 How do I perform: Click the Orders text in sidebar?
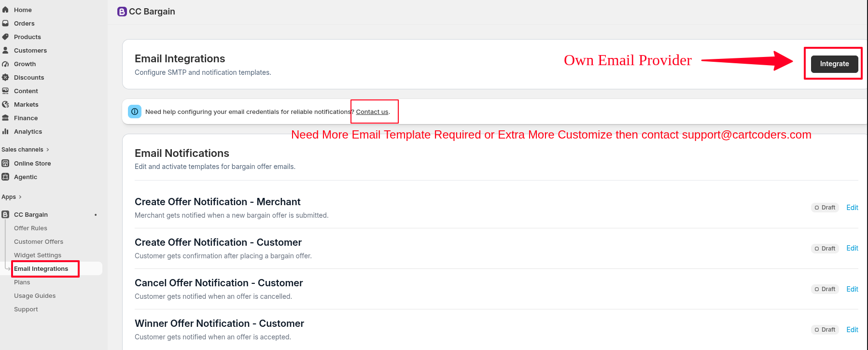[x=24, y=24]
